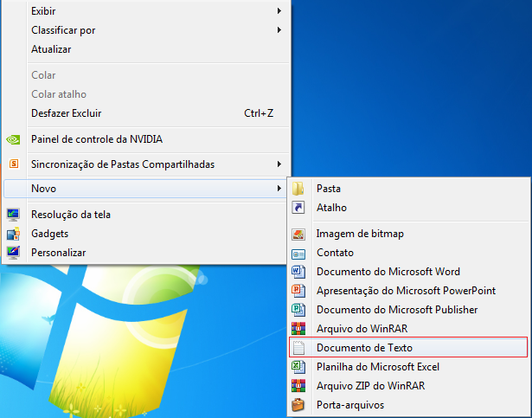
Task: Create a new Porta-arquivos
Action: [x=408, y=405]
